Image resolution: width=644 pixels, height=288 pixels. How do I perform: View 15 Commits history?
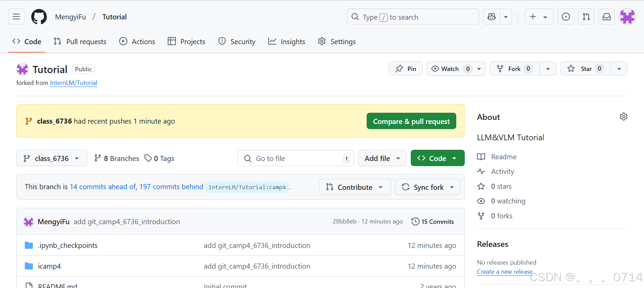click(433, 221)
